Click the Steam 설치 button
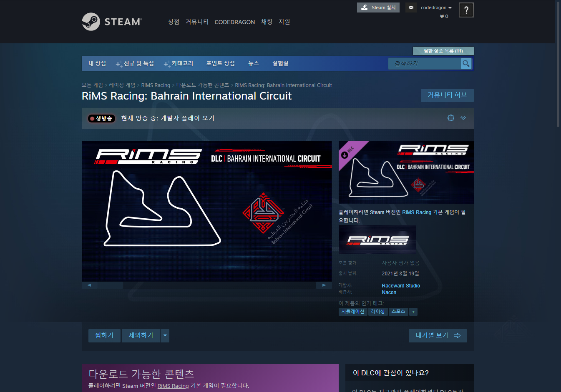The height and width of the screenshot is (392, 561). click(378, 7)
